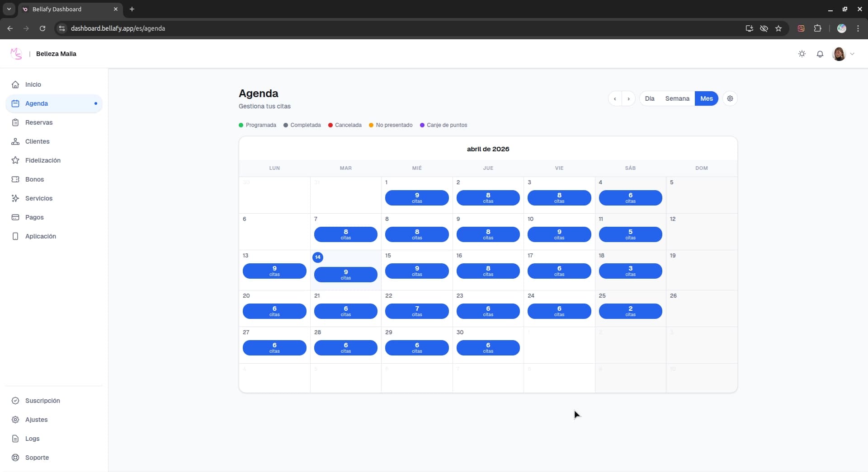Open the agenda settings gear
The height and width of the screenshot is (472, 868).
pos(730,98)
